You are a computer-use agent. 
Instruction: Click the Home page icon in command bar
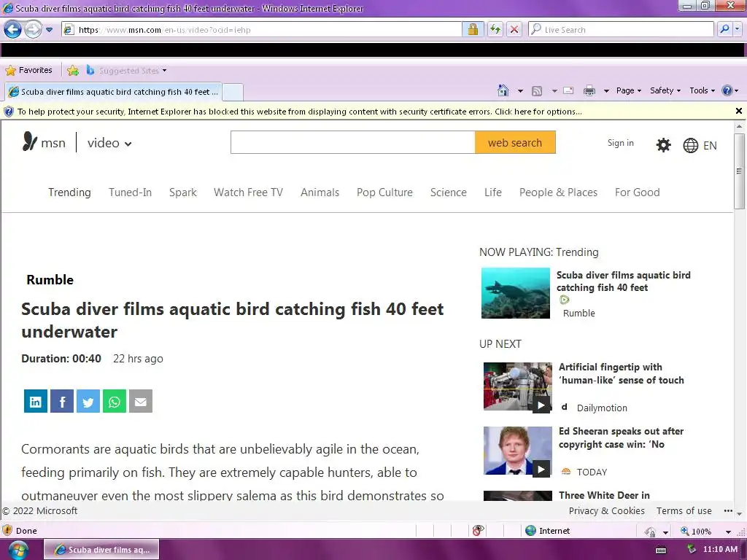[503, 90]
